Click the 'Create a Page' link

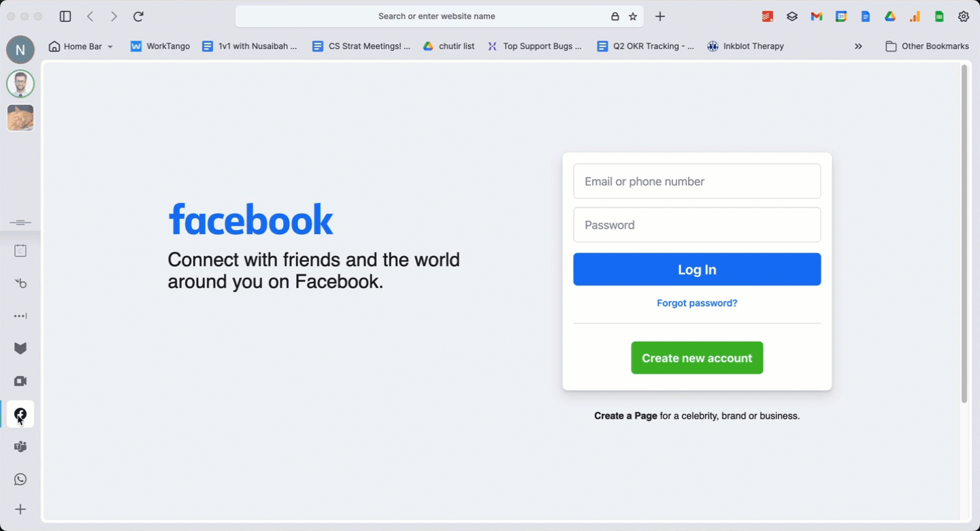pyautogui.click(x=625, y=415)
